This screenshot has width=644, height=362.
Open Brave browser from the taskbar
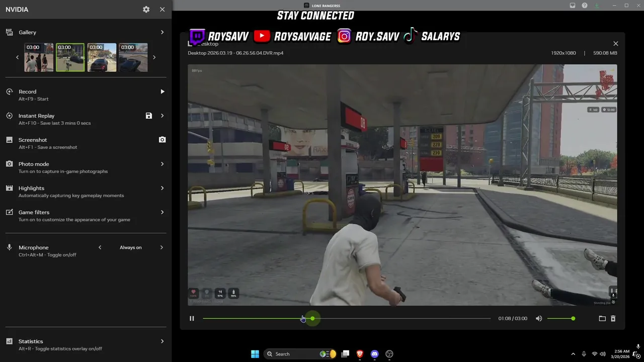(360, 354)
